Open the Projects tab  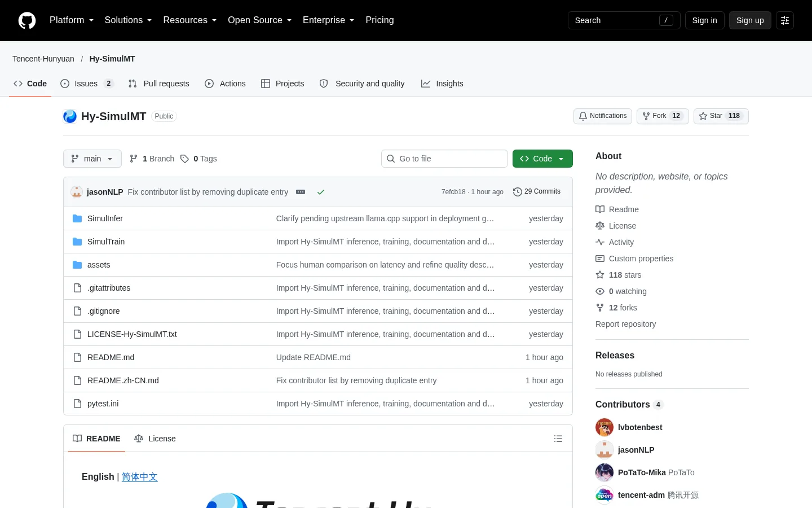click(x=283, y=84)
